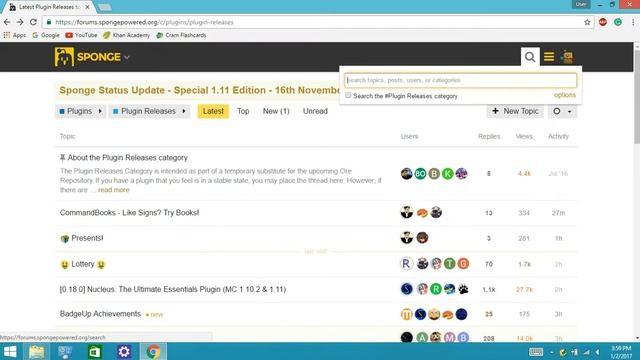This screenshot has height=360, width=640.
Task: Open the YouTube bookmark
Action: pyautogui.click(x=81, y=35)
